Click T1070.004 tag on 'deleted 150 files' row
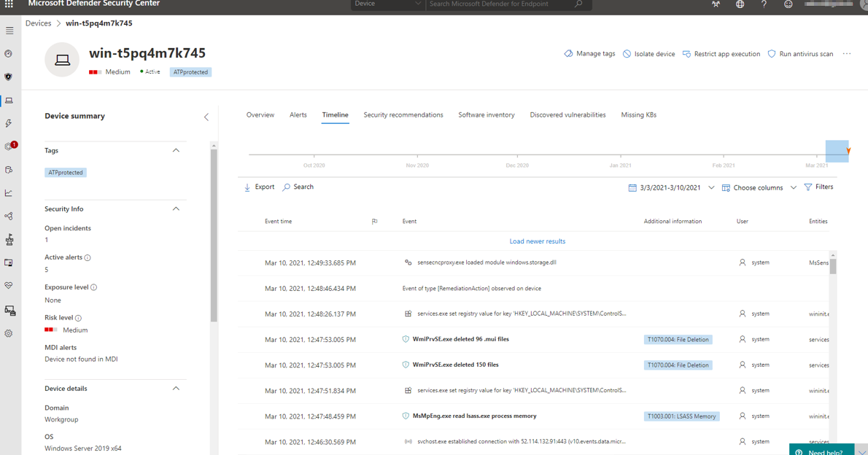This screenshot has width=868, height=455. pyautogui.click(x=678, y=365)
